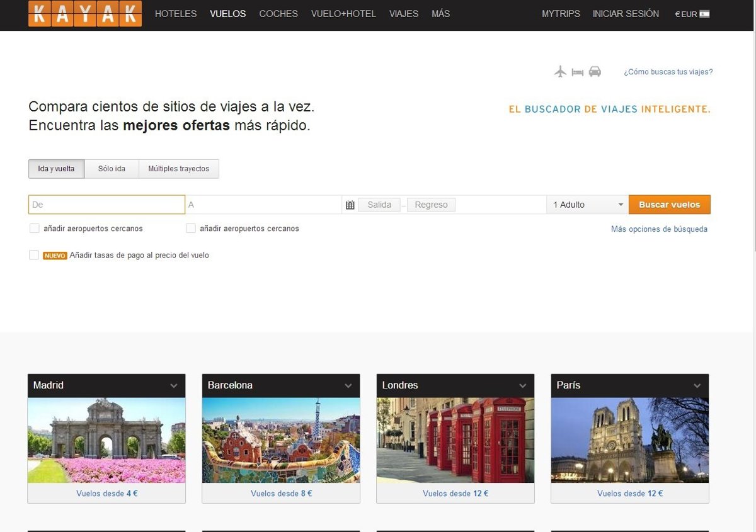Image resolution: width=756 pixels, height=532 pixels.
Task: Click the airplane flights icon
Action: click(561, 72)
